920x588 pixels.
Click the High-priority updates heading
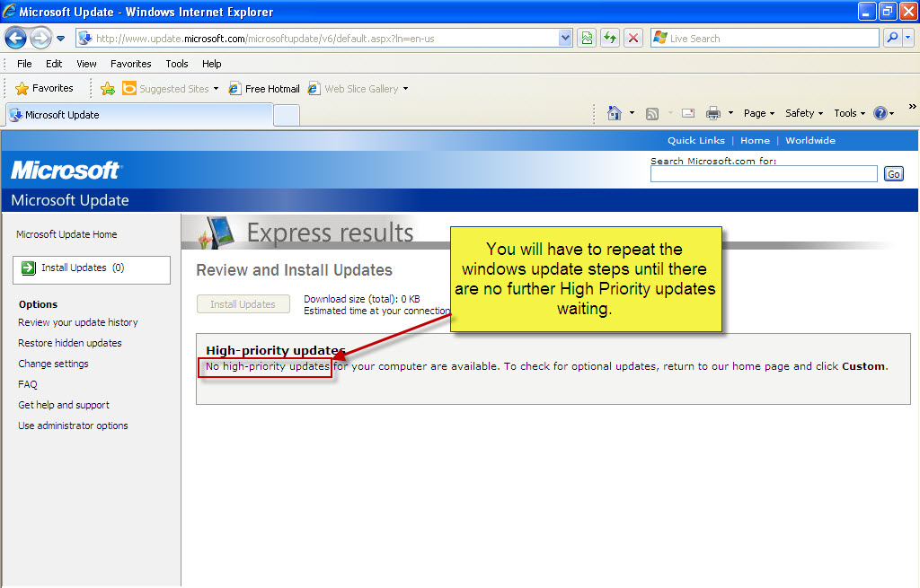(275, 351)
